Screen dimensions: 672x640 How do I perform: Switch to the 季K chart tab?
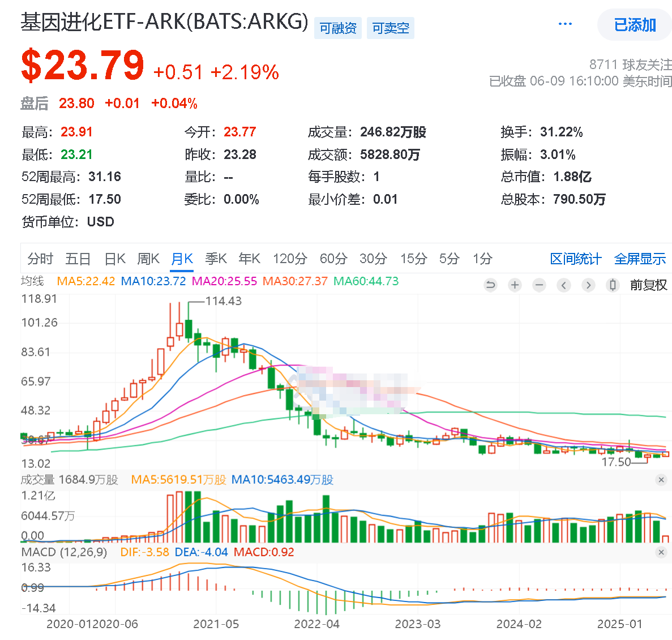(216, 259)
